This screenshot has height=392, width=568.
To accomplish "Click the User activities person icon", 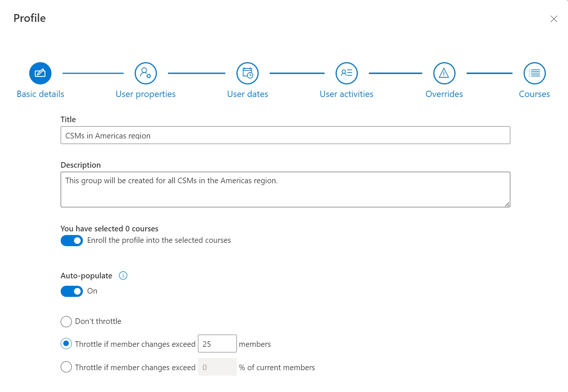I will (x=346, y=73).
